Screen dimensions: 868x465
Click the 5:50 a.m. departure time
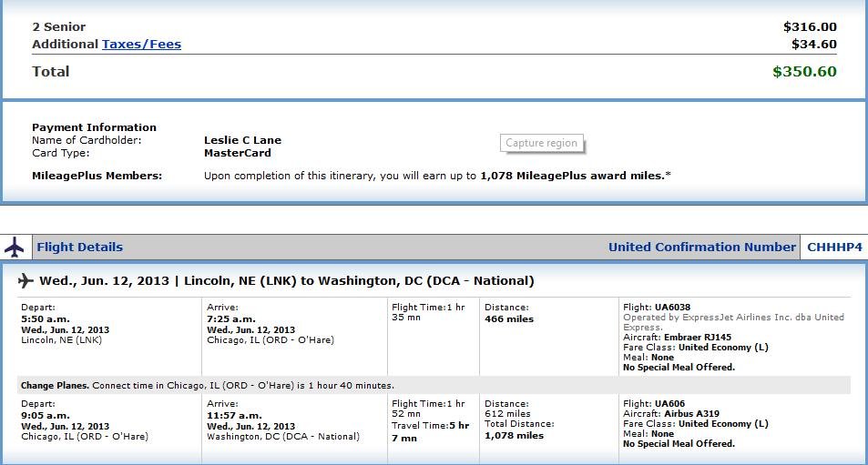tap(46, 319)
